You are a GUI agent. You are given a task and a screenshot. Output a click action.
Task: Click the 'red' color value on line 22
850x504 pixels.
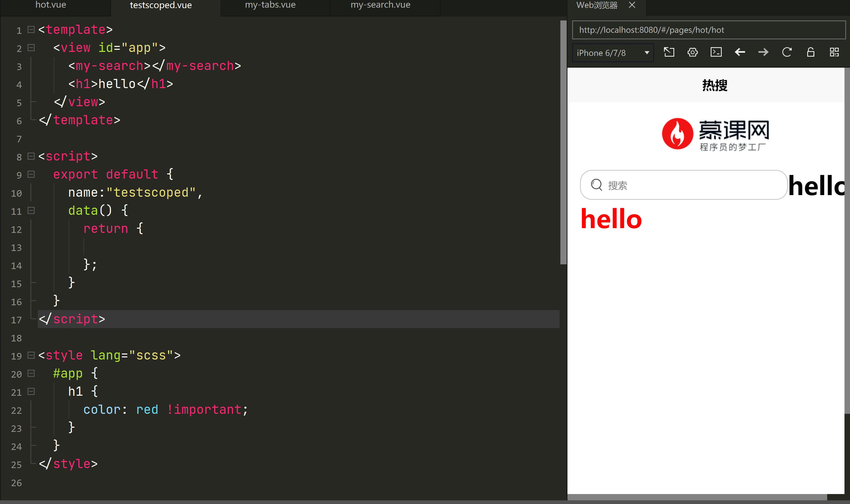[x=147, y=410]
